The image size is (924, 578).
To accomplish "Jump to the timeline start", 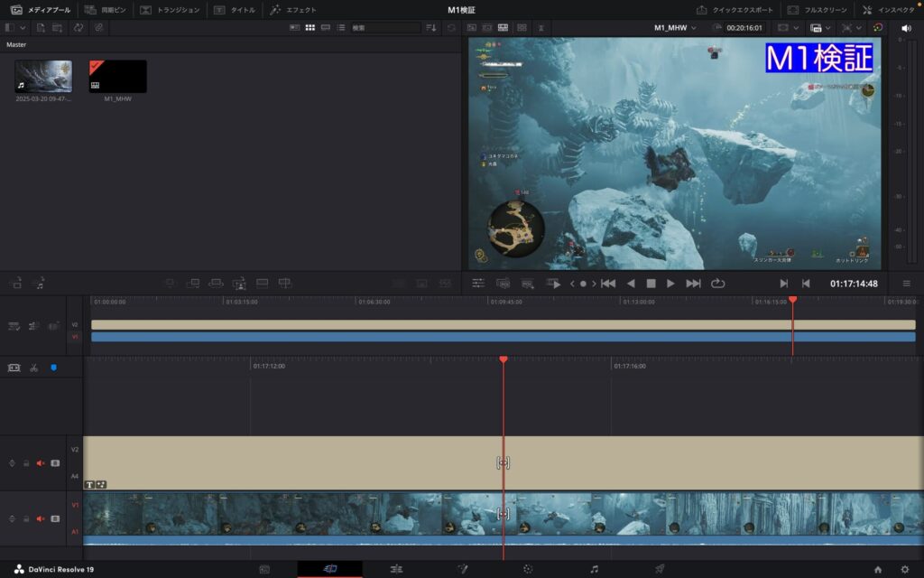I will (x=608, y=284).
